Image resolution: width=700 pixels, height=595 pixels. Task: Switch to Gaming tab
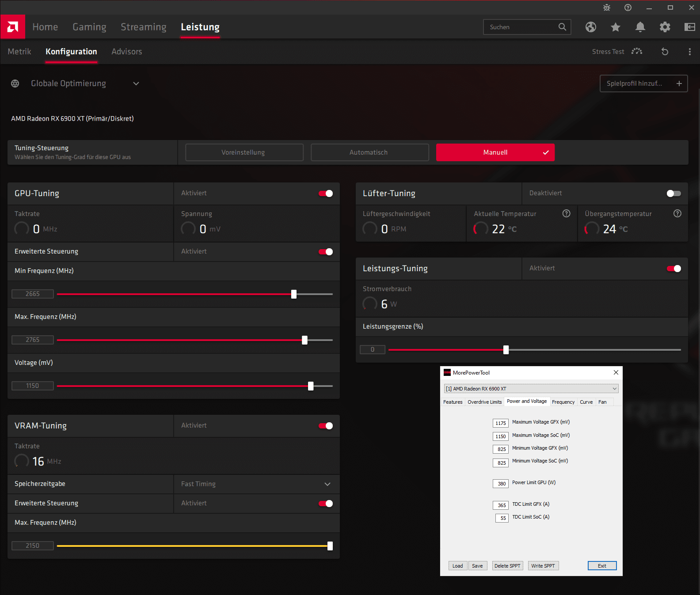click(89, 27)
